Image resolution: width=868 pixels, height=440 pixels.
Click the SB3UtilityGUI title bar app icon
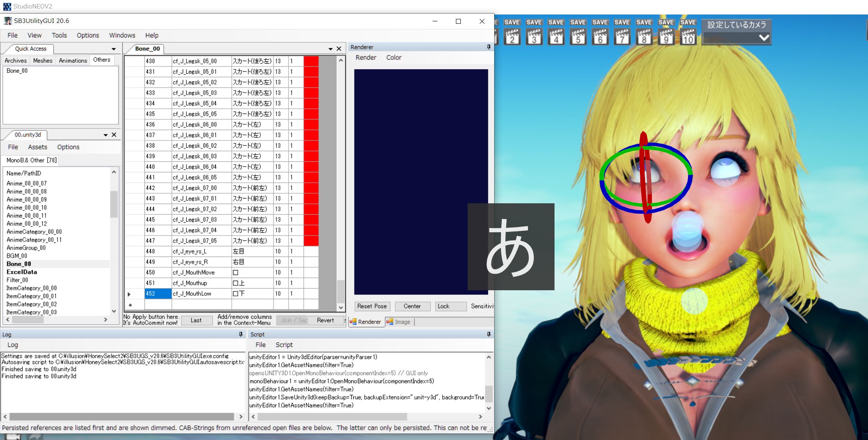tap(8, 21)
